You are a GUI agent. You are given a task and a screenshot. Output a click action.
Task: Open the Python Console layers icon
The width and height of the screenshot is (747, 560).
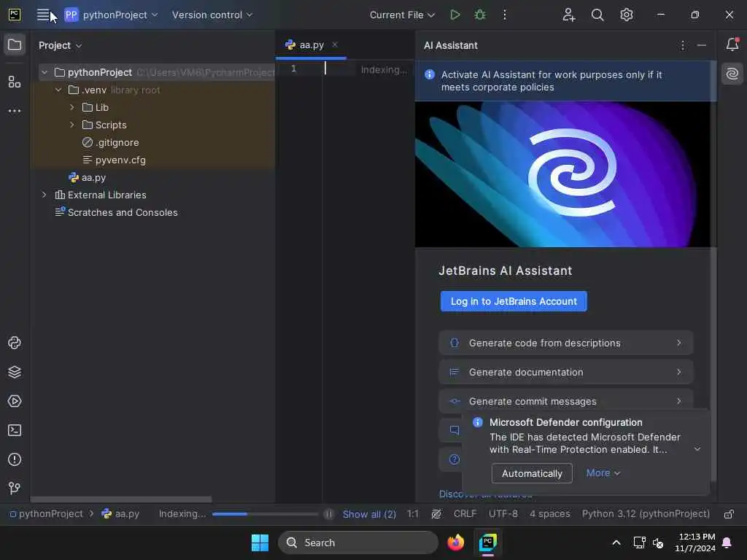pos(15,372)
